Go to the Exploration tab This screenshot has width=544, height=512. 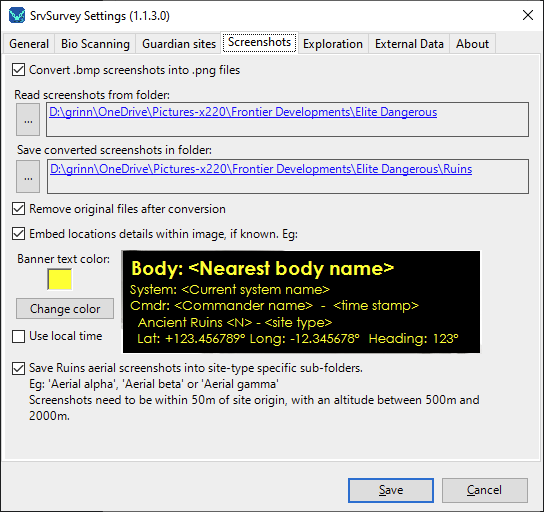(x=333, y=44)
